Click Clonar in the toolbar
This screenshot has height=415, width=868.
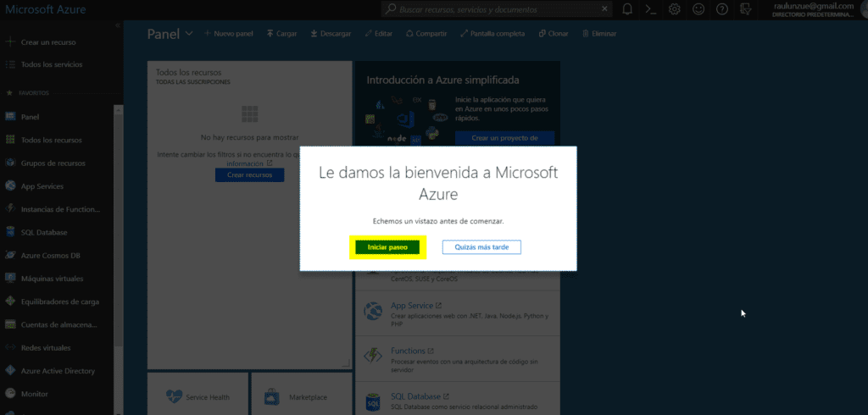pyautogui.click(x=554, y=34)
